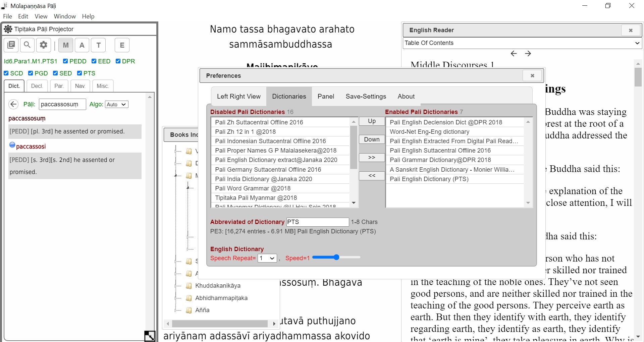Click the magnifier search icon in Projector toolbar
The height and width of the screenshot is (342, 644).
(x=27, y=45)
